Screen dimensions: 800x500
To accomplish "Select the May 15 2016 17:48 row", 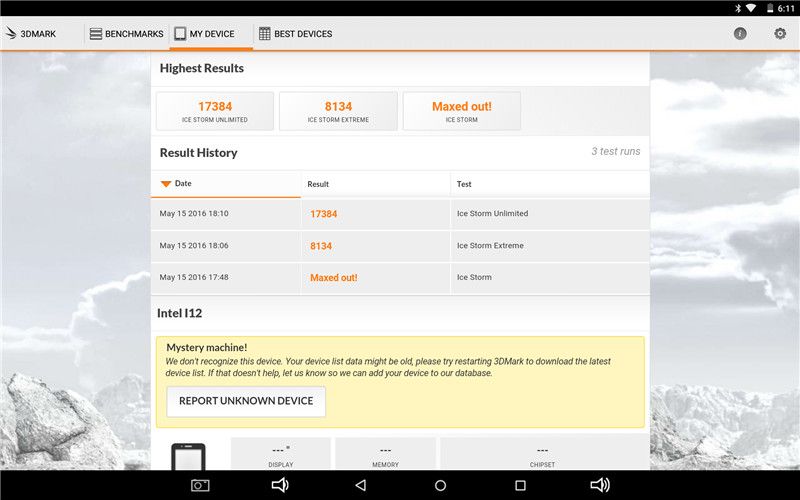I will [401, 278].
